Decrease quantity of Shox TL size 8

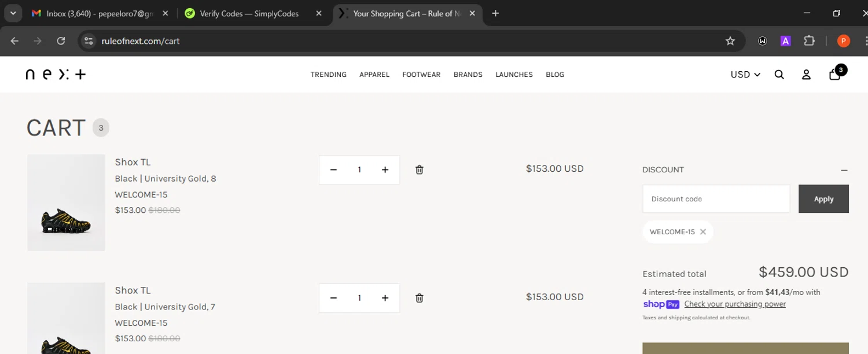(333, 169)
